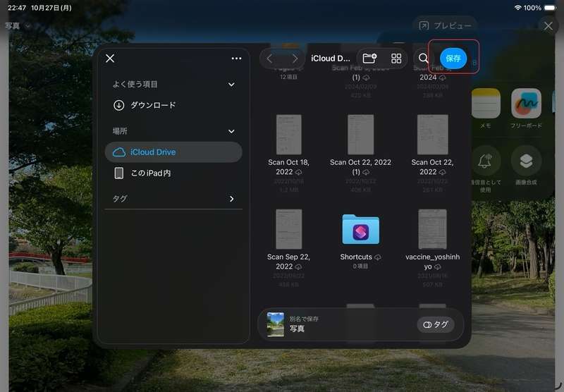Viewport: 564px width, 392px height.
Task: Tap the photo thumbnail in save bar
Action: point(276,324)
